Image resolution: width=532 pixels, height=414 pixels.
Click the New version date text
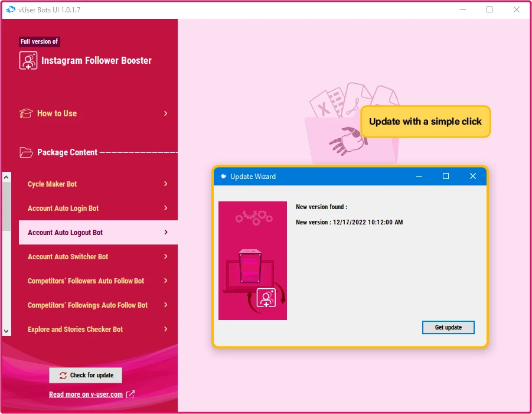click(350, 222)
